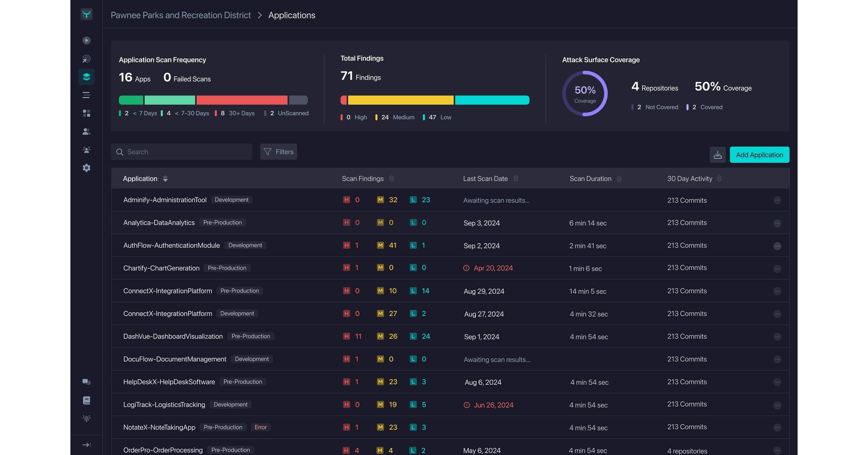Viewport: 868px width, 455px height.
Task: Open row actions menu for DashVue-DashboardVisualization
Action: [x=778, y=336]
